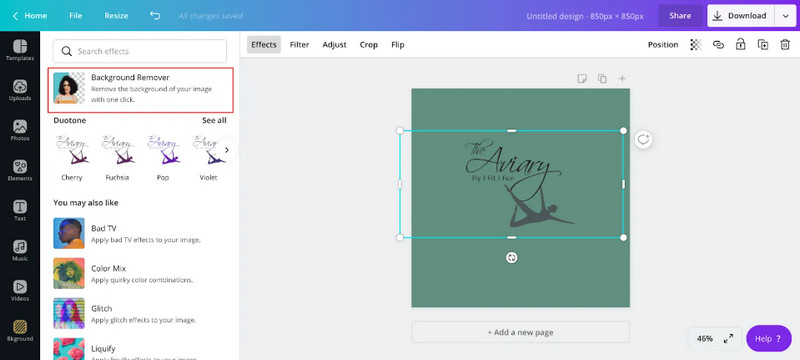Click the rotate handle below logo
Viewport: 800px width, 360px height.
pos(512,258)
